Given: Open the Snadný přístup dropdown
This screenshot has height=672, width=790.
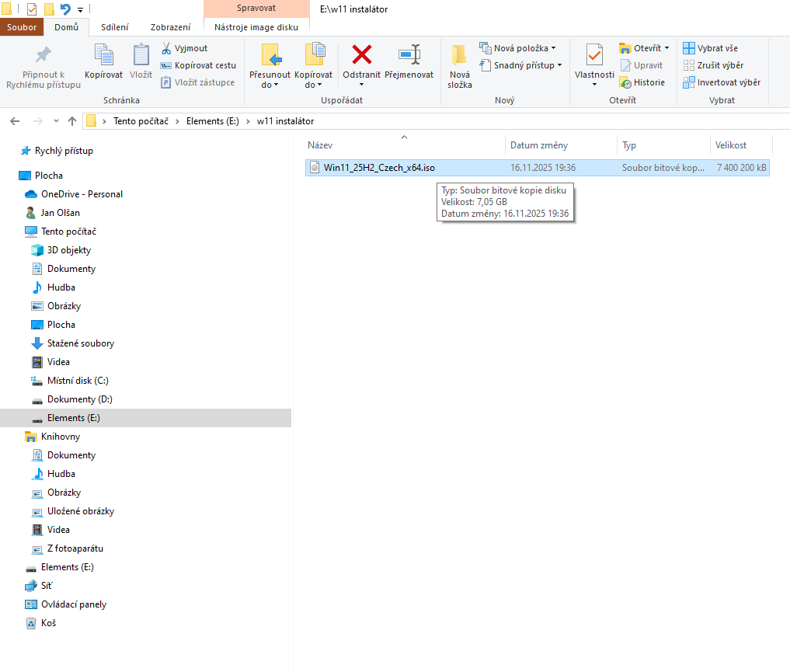Looking at the screenshot, I should click(x=559, y=65).
